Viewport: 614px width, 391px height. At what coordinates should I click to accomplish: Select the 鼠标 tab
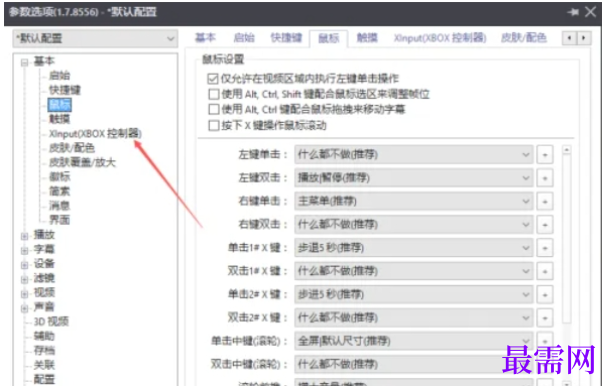click(x=329, y=38)
